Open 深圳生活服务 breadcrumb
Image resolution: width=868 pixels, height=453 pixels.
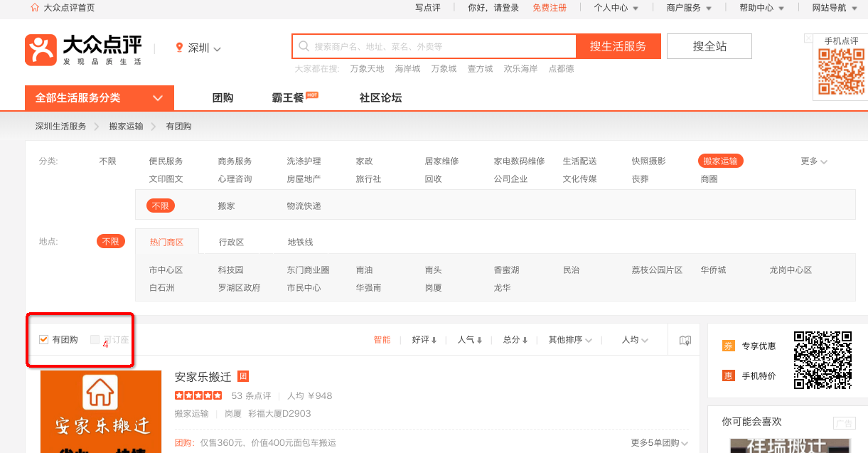[x=61, y=126]
